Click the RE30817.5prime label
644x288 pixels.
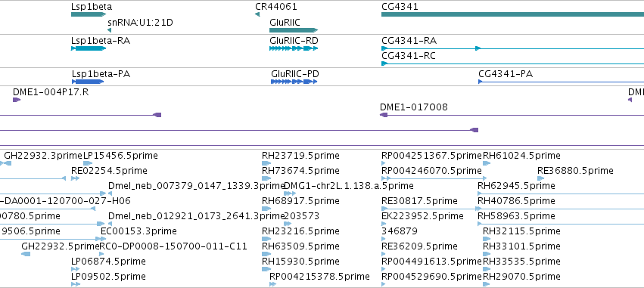point(419,201)
